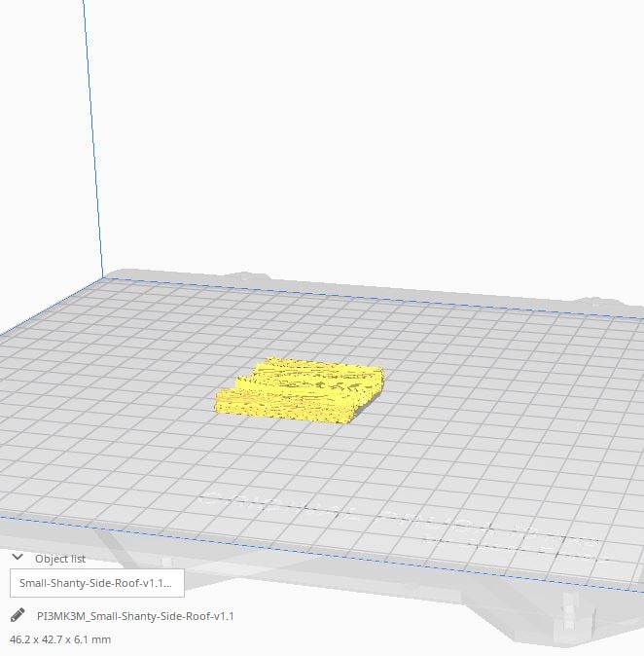
Task: Collapse the Object list chevron
Action: [x=18, y=558]
